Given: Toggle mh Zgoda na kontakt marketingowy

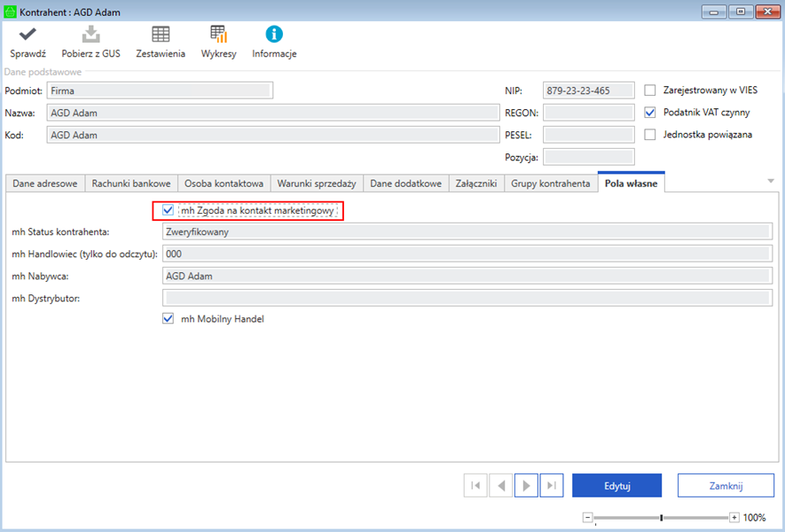Looking at the screenshot, I should click(x=169, y=210).
